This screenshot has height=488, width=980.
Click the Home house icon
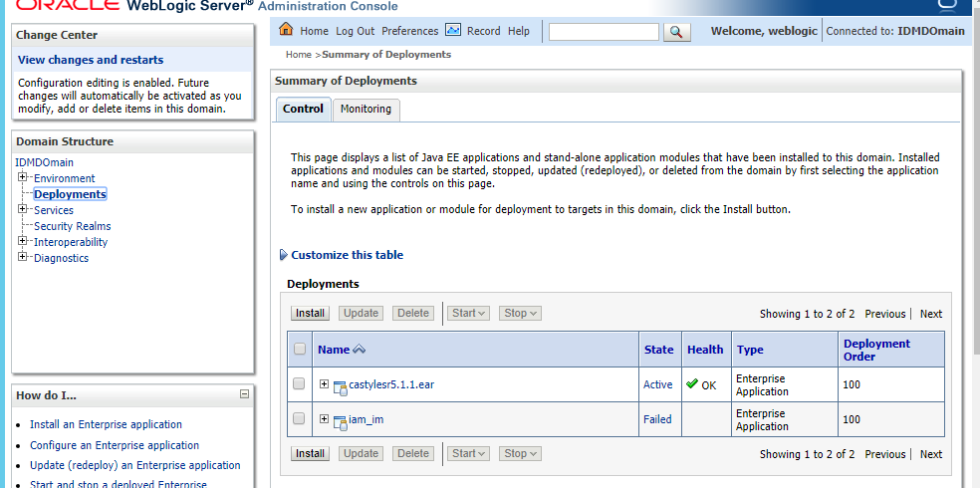tap(286, 29)
